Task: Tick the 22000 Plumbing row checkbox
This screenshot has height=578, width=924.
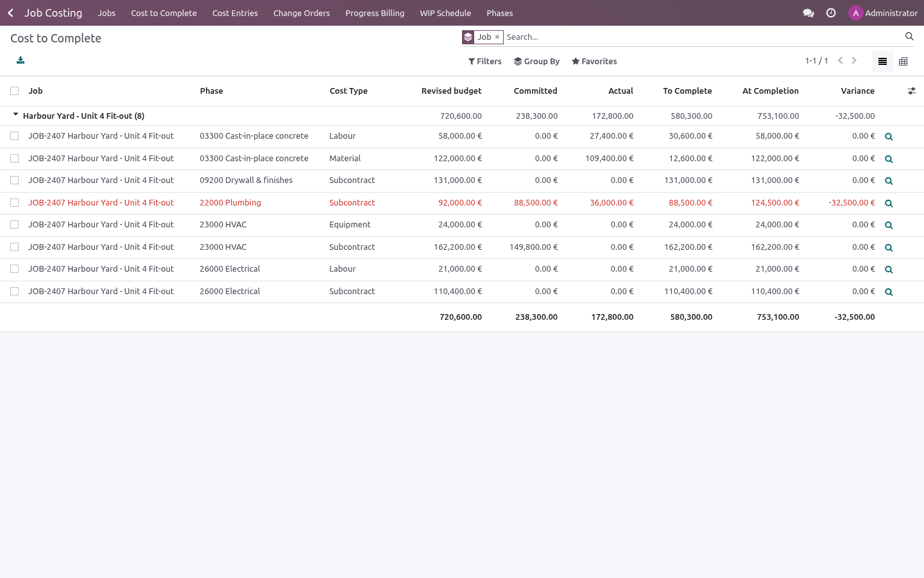Action: pyautogui.click(x=15, y=203)
